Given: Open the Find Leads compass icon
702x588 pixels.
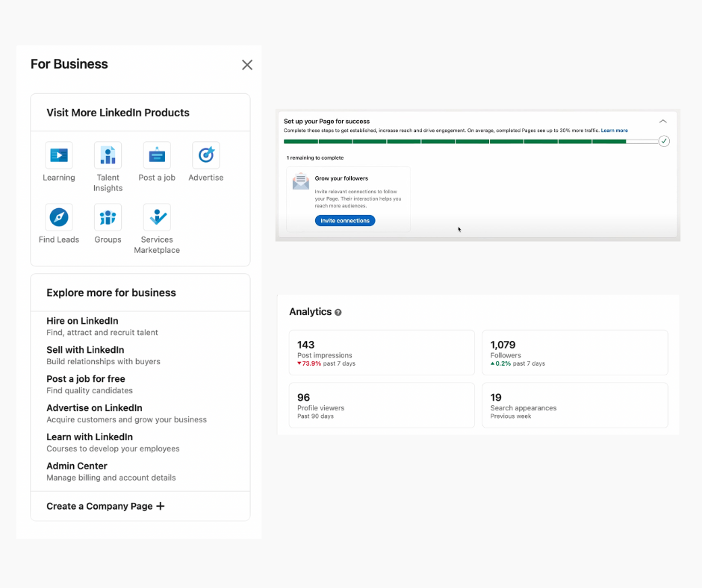Looking at the screenshot, I should point(59,217).
